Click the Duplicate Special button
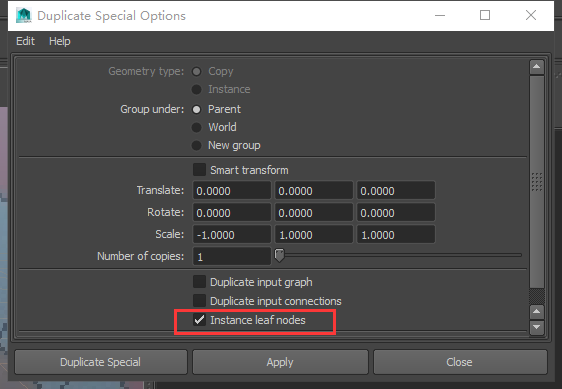 pos(101,362)
